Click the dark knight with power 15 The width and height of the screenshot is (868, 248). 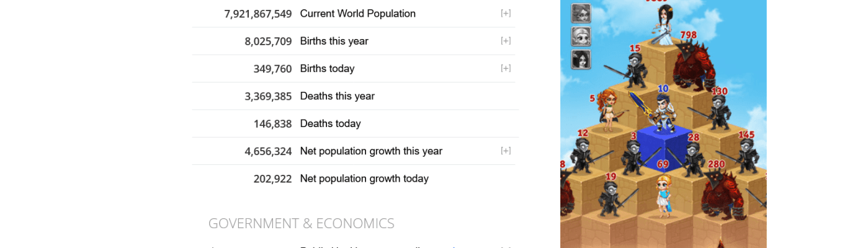click(x=635, y=69)
